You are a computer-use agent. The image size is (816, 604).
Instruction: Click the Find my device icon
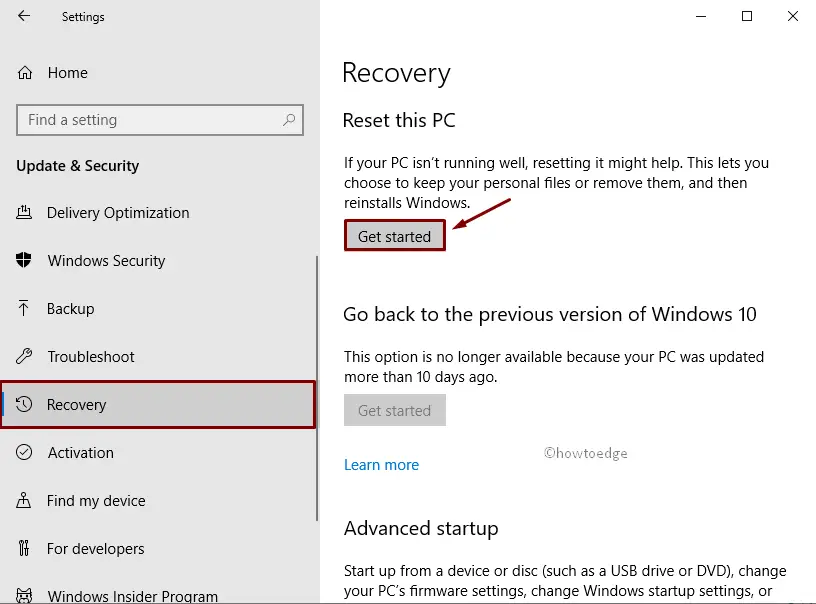click(25, 500)
